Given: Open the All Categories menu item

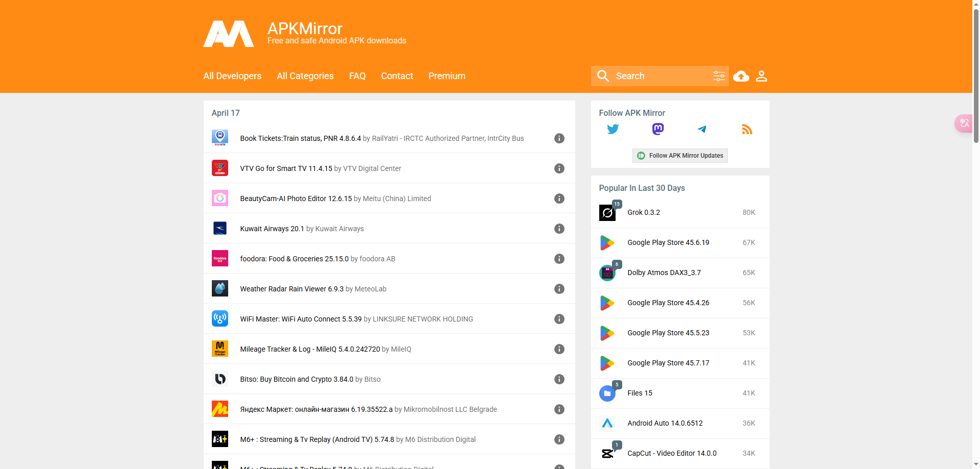Looking at the screenshot, I should pos(305,76).
